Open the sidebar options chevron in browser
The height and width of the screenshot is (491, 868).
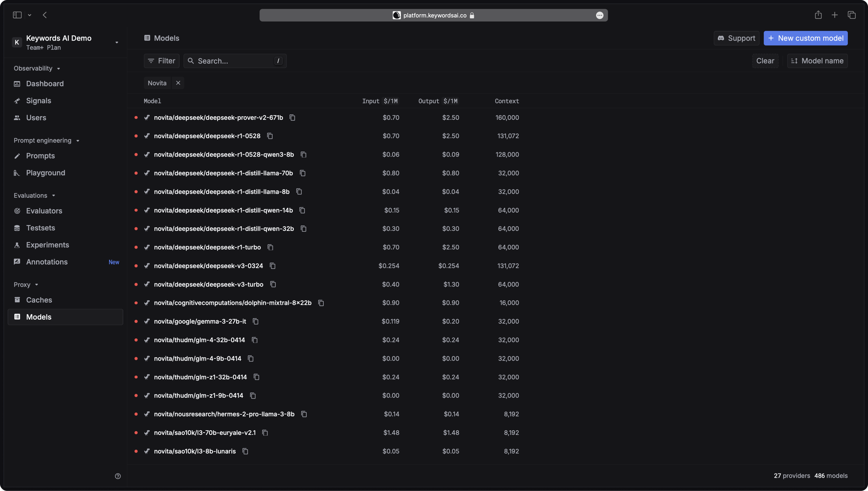pos(30,15)
